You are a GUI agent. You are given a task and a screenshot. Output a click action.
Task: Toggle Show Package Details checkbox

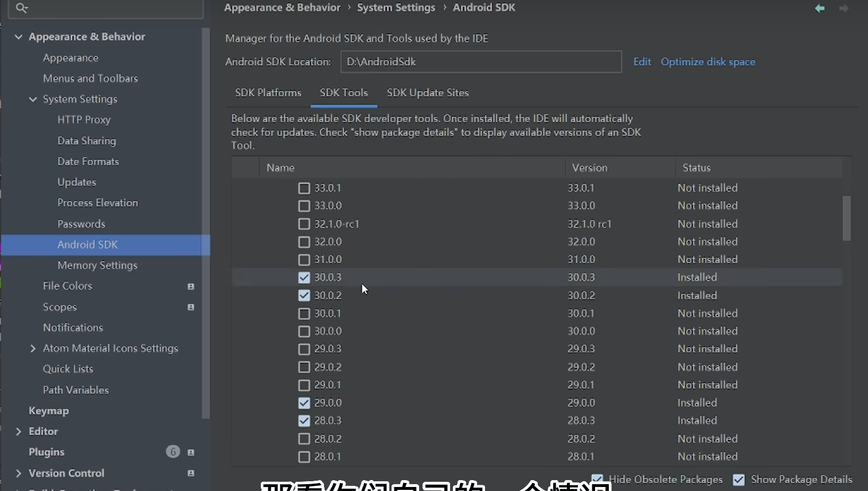coord(738,480)
